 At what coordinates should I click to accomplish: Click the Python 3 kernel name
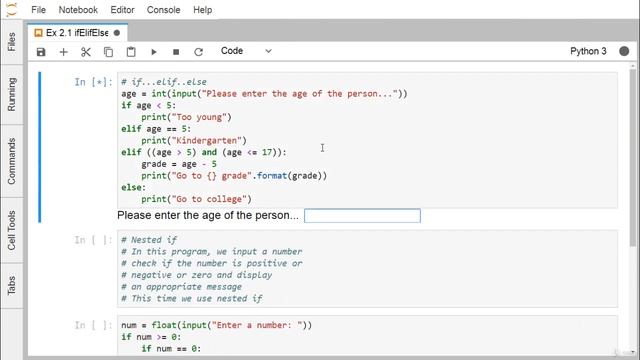click(588, 51)
